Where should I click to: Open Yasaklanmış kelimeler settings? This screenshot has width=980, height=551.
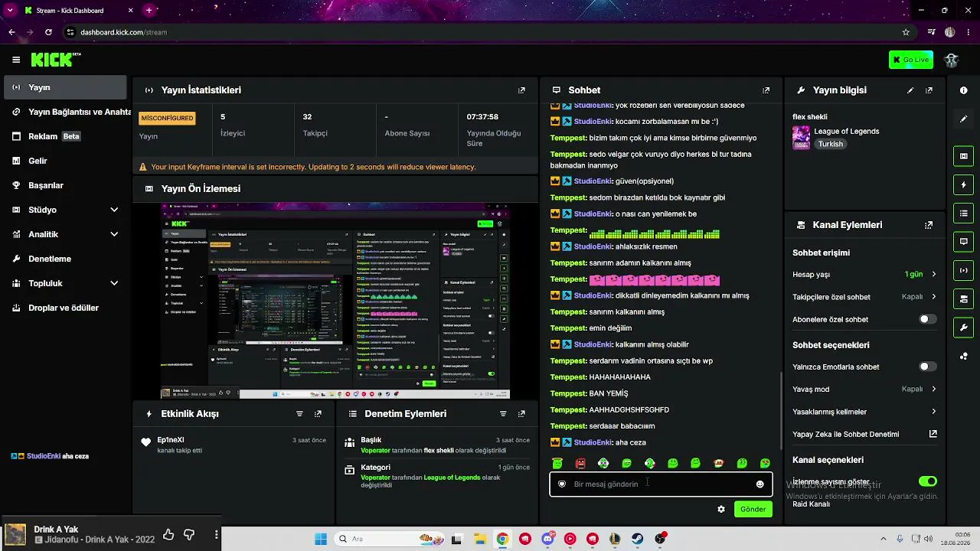(864, 412)
